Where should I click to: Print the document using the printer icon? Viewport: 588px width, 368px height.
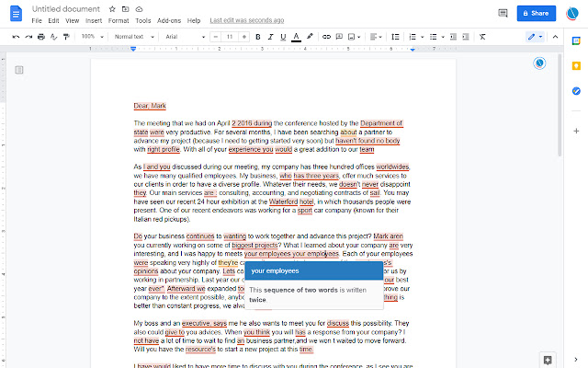[x=41, y=37]
